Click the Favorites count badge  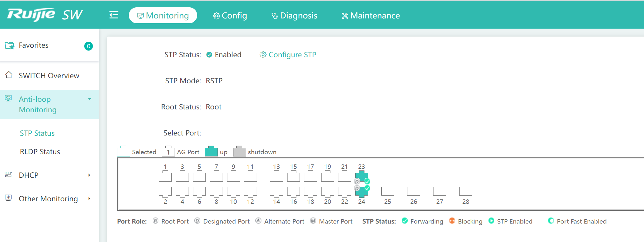tap(88, 46)
